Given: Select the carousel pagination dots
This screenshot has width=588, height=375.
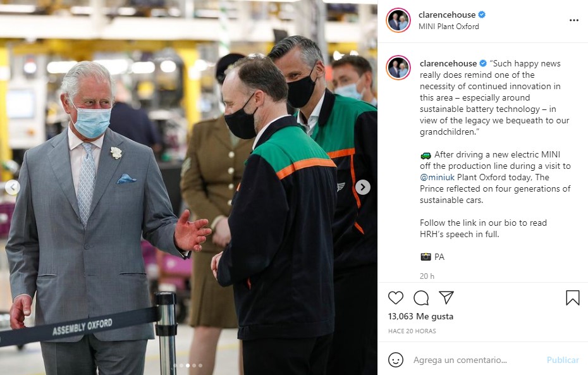Looking at the screenshot, I should (188, 366).
